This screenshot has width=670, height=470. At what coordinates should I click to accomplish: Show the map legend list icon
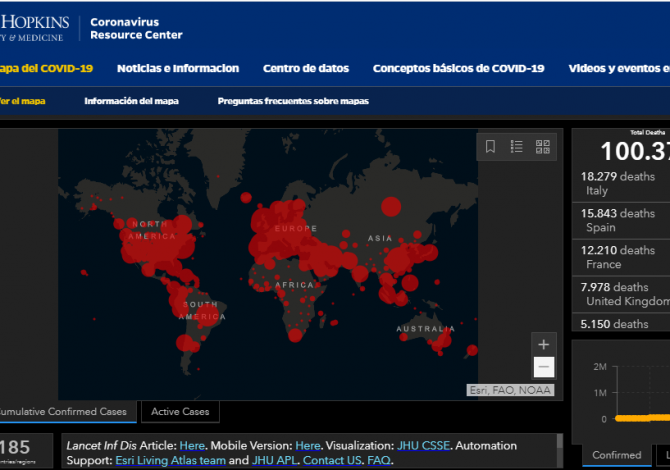pyautogui.click(x=516, y=147)
